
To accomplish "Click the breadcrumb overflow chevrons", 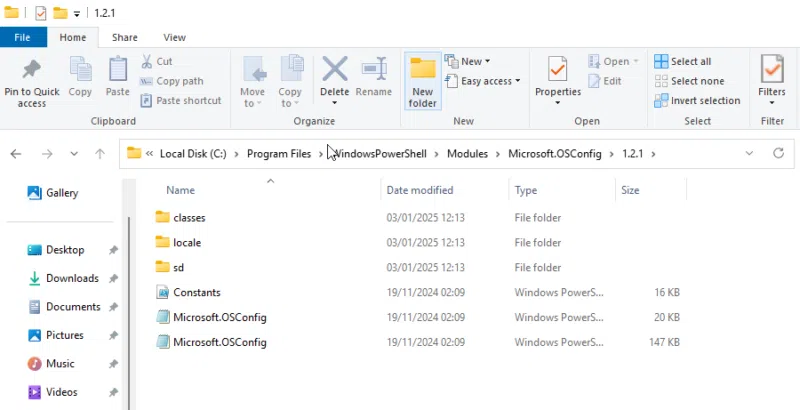I will (x=149, y=153).
